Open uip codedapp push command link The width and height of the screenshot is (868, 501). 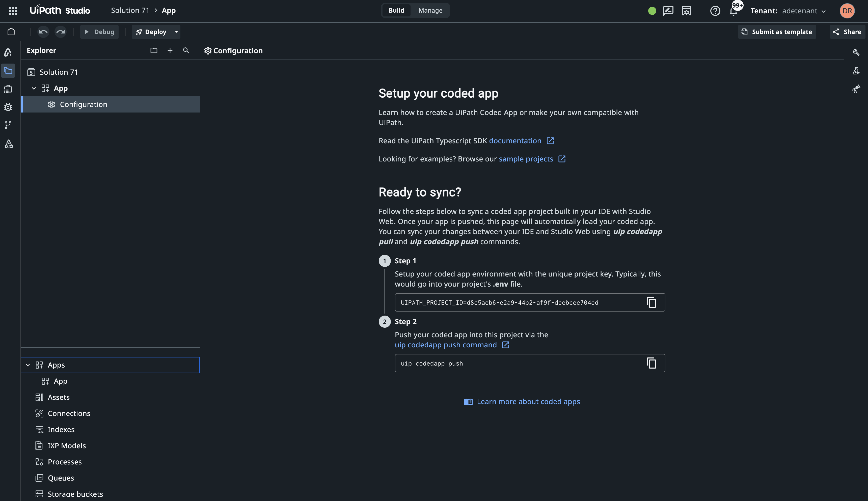(446, 345)
